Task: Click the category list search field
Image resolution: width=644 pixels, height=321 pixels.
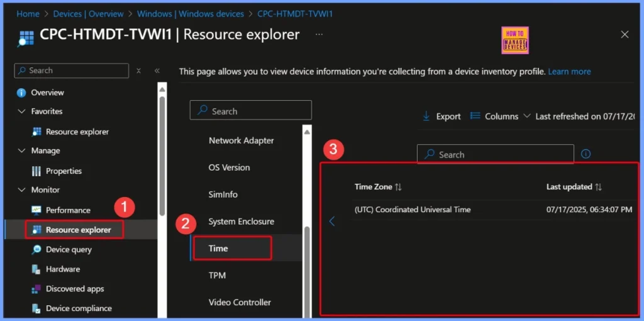Action: 250,110
